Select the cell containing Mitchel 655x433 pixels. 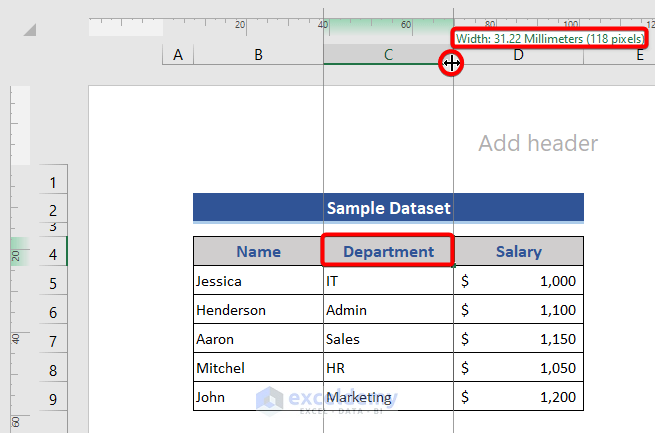[259, 367]
